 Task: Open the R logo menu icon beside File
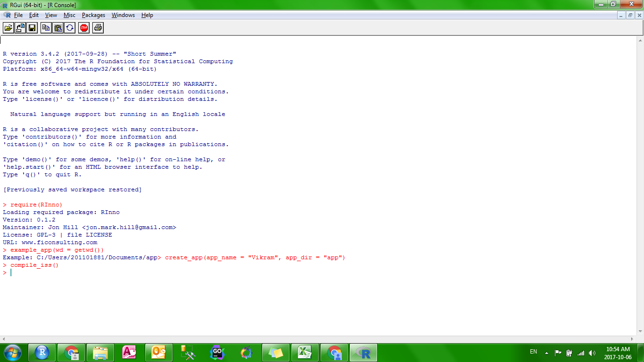tap(7, 15)
